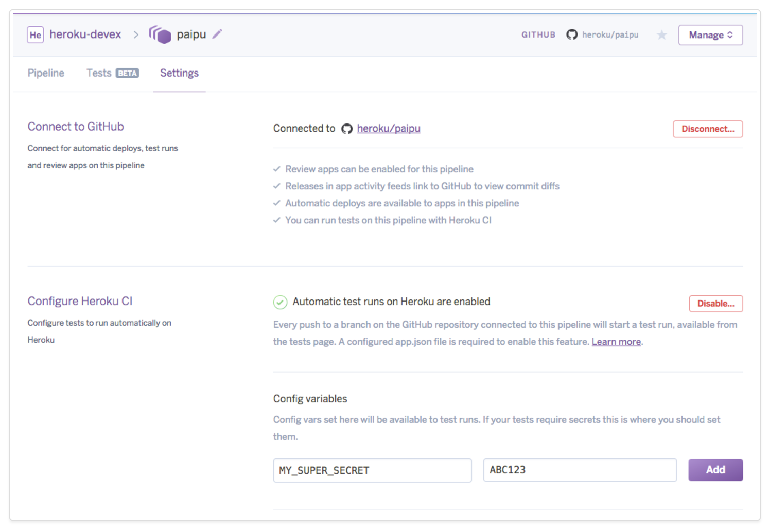Screen dimensions: 769x532
Task: Click Configure Heroku CI heading
Action: coord(80,301)
